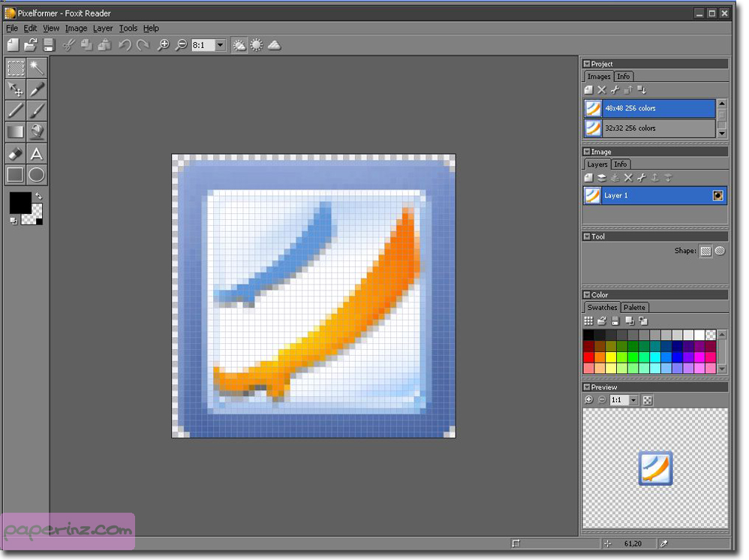Duplicate layer with stacked layers icon

pyautogui.click(x=602, y=178)
